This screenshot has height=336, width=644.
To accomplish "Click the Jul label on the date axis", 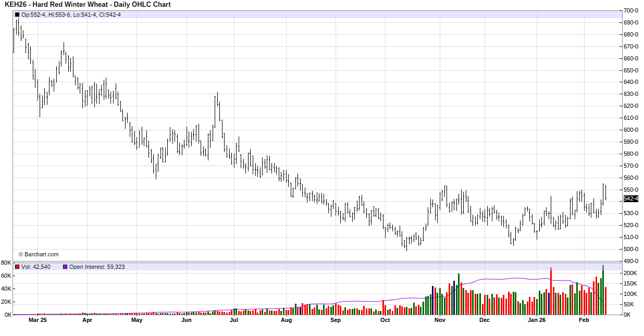I will click(234, 320).
